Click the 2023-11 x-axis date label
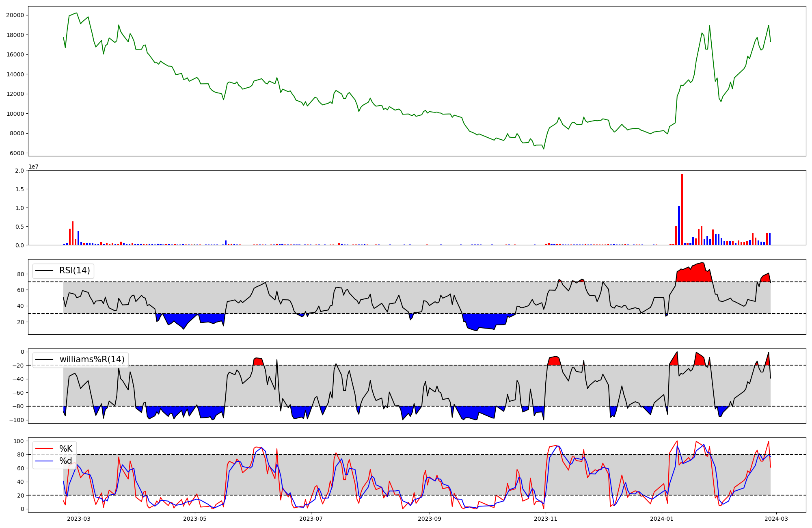 click(x=546, y=519)
